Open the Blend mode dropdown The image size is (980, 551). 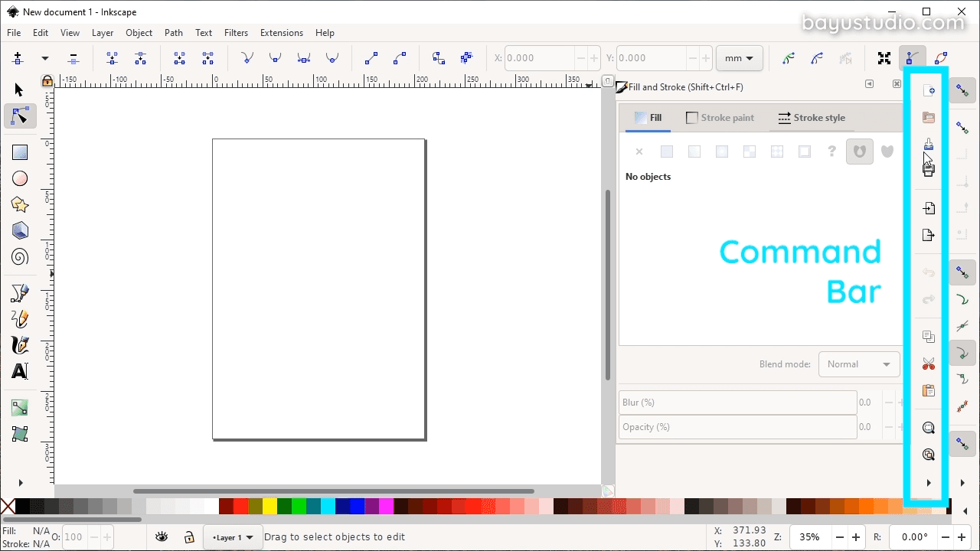(x=858, y=364)
